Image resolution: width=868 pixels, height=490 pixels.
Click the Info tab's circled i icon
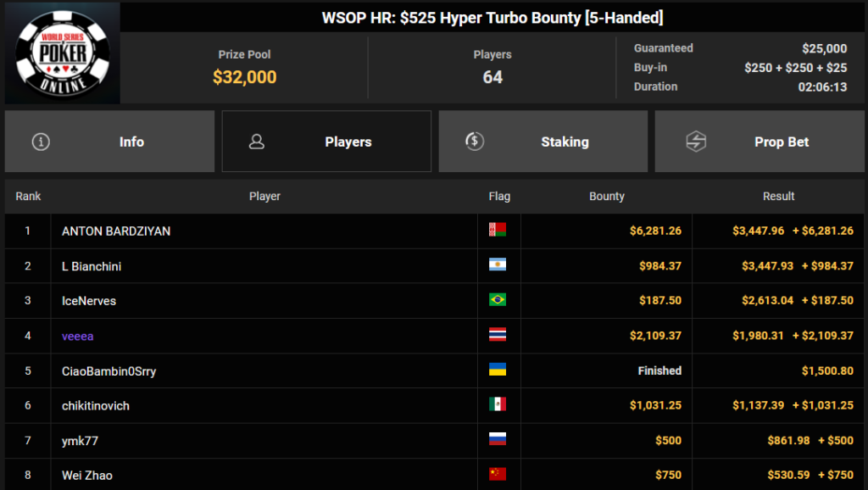point(41,142)
